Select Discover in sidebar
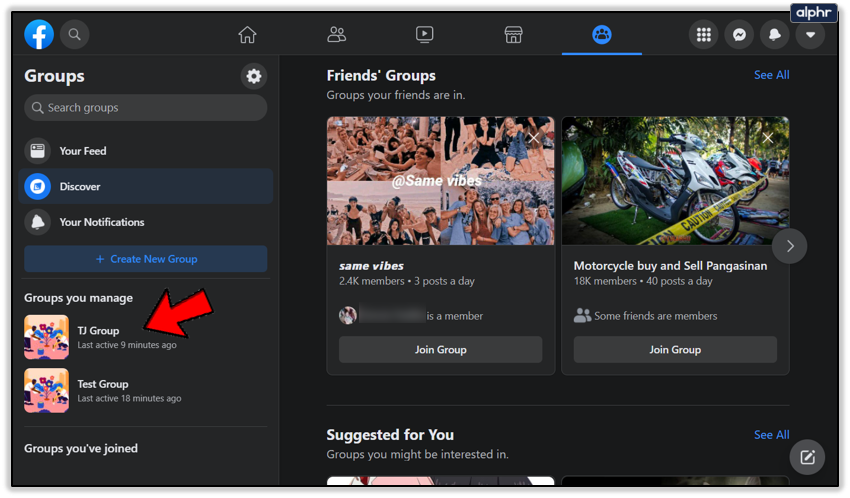This screenshot has width=850, height=498. point(145,186)
